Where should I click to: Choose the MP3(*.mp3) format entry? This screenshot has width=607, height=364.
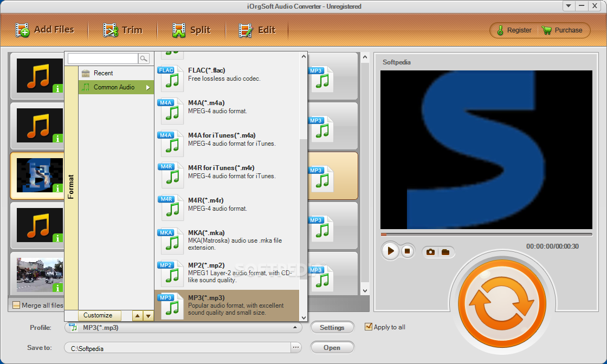click(227, 305)
